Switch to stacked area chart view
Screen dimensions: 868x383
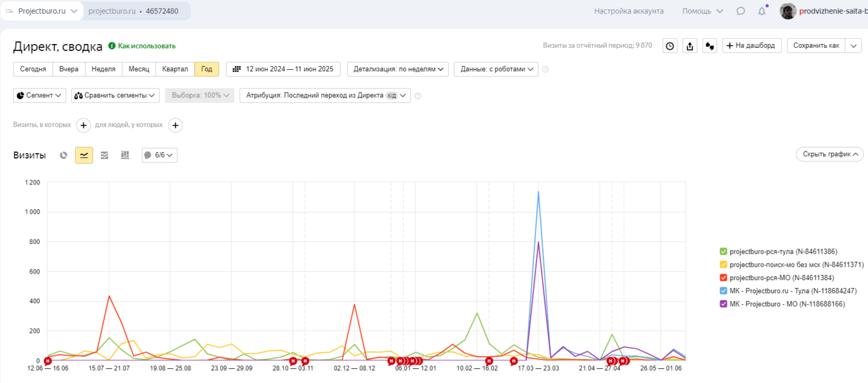coord(104,155)
